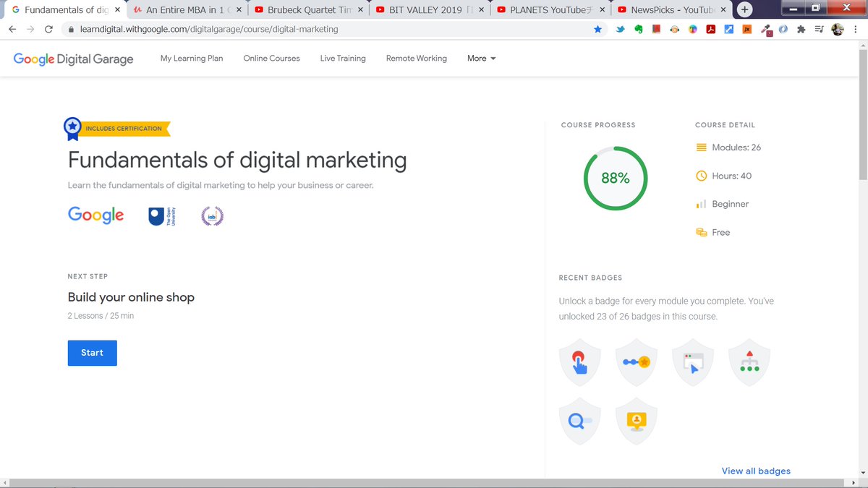
Task: Expand the More dropdown menu
Action: (x=482, y=59)
